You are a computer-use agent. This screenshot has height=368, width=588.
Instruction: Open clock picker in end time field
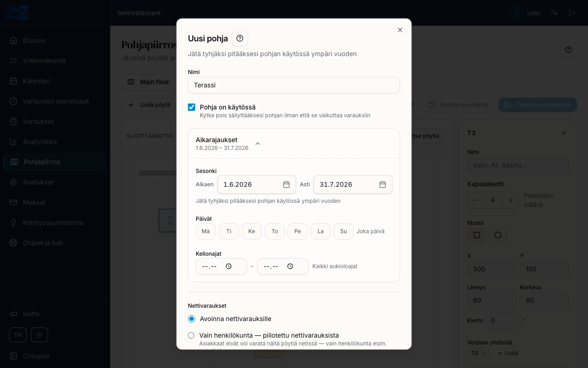[290, 266]
